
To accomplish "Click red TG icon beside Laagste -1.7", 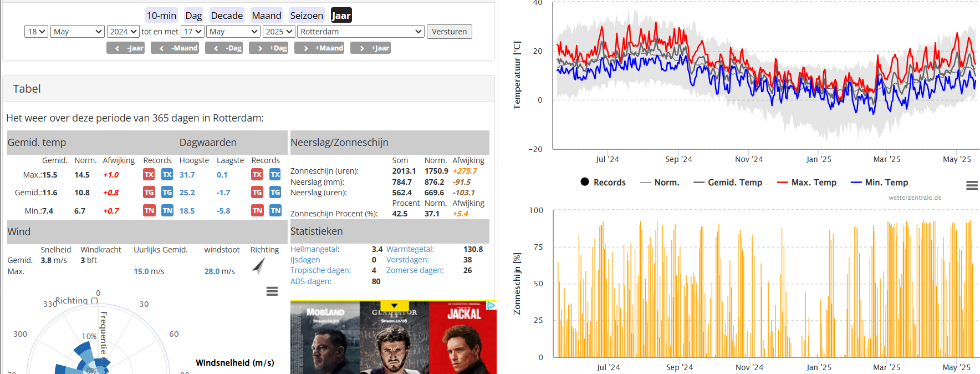I will click(257, 193).
